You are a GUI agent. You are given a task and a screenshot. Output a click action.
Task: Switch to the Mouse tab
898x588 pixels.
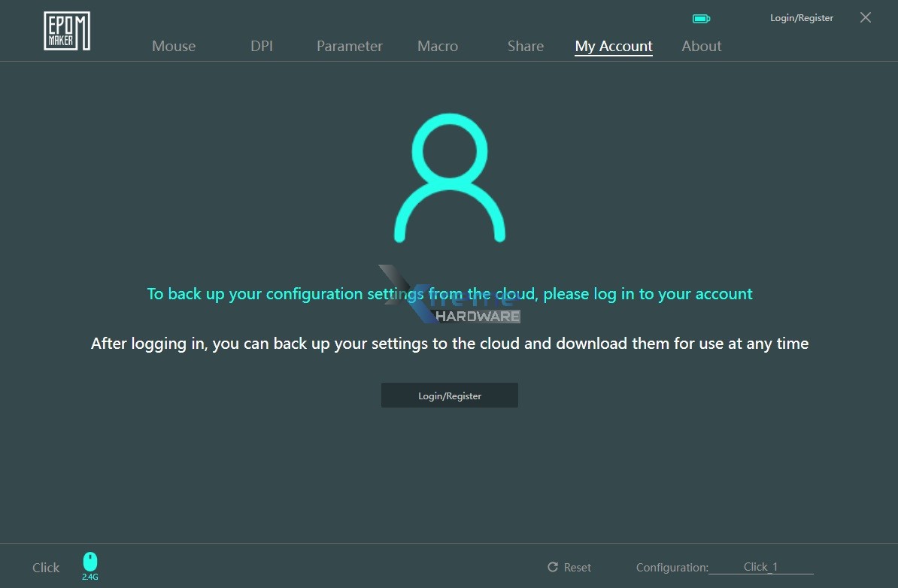pyautogui.click(x=173, y=46)
